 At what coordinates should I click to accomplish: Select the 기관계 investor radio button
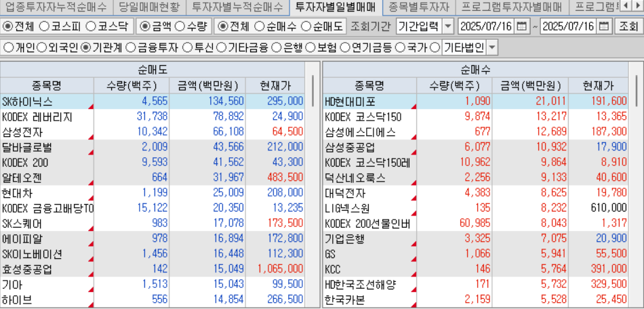[x=86, y=48]
